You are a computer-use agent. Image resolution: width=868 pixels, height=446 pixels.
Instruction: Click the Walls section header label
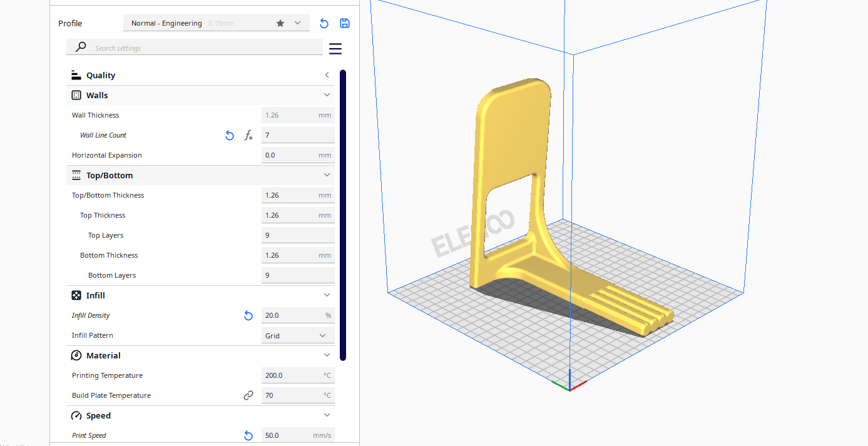97,95
